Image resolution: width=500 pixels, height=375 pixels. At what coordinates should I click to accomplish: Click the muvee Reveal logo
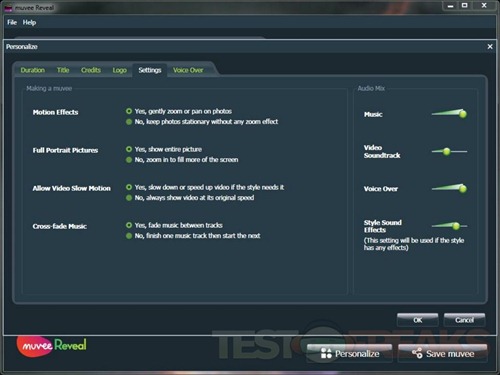click(x=52, y=346)
